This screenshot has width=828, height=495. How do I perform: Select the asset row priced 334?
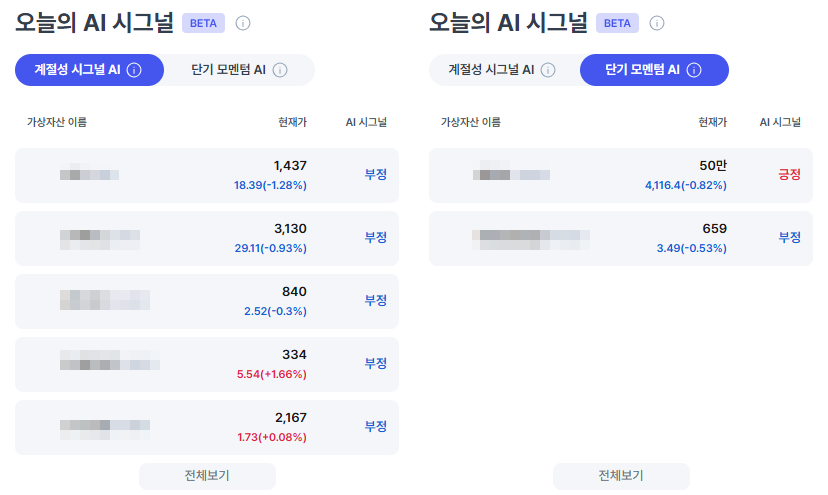click(207, 364)
